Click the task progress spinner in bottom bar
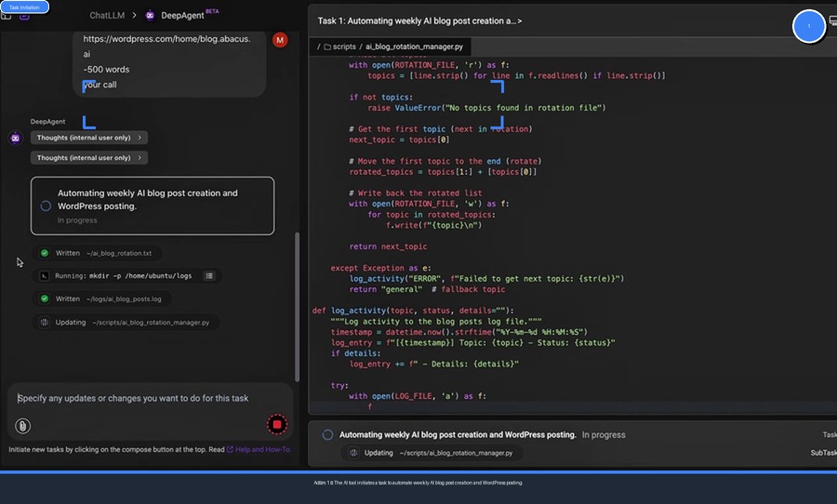Screen dimensions: 837x504 point(327,434)
